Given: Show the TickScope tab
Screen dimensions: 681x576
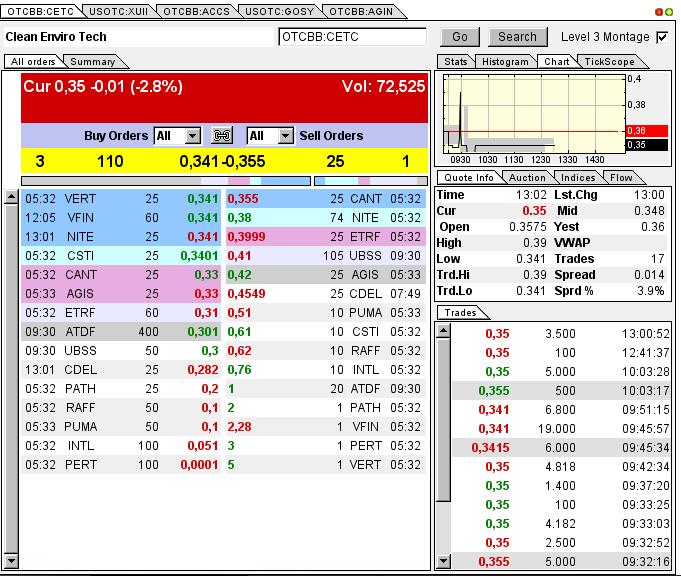Looking at the screenshot, I should 609,62.
